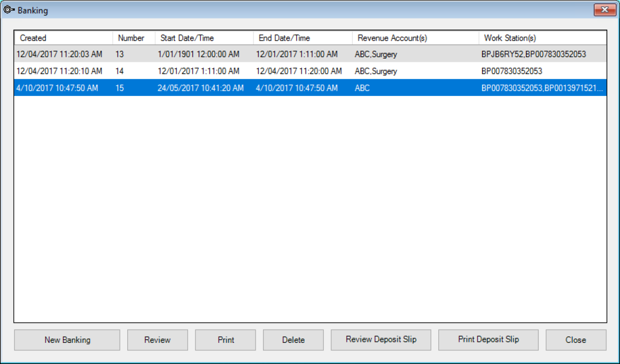The image size is (620, 364).
Task: Click the BPJB6RY52 work station cell
Action: pyautogui.click(x=533, y=54)
